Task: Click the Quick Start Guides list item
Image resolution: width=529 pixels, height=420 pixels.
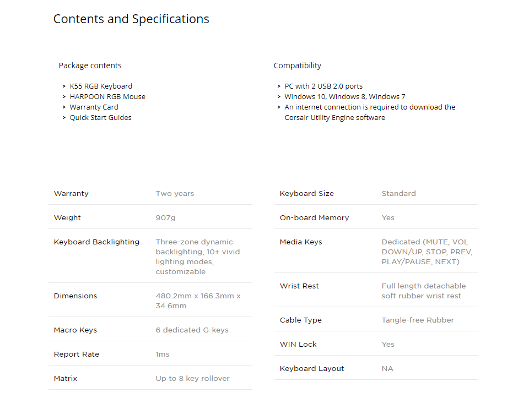Action: pyautogui.click(x=100, y=118)
